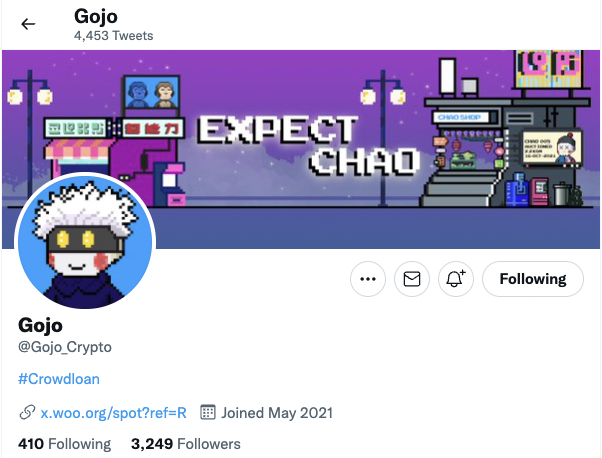Go back using the left arrow
This screenshot has width=602, height=458.
pos(28,24)
